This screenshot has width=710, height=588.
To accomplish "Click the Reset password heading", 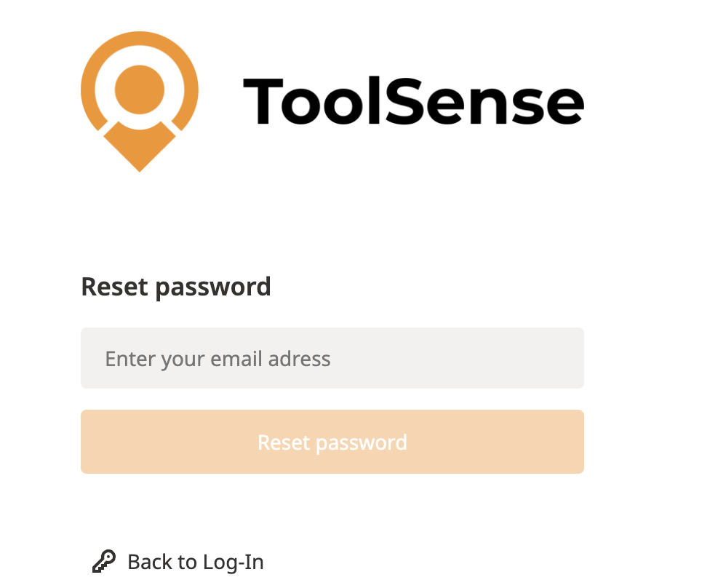I will point(176,287).
